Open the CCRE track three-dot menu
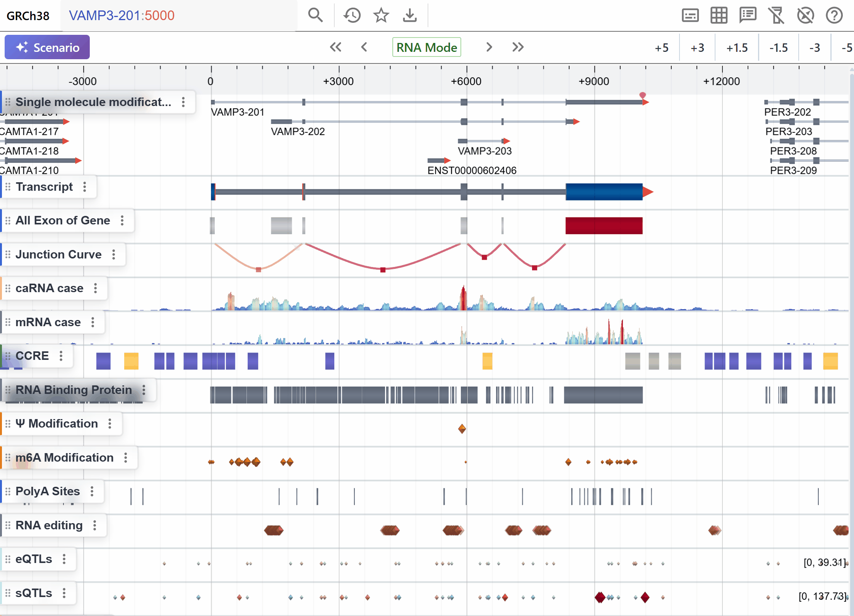The height and width of the screenshot is (616, 854). coord(61,356)
